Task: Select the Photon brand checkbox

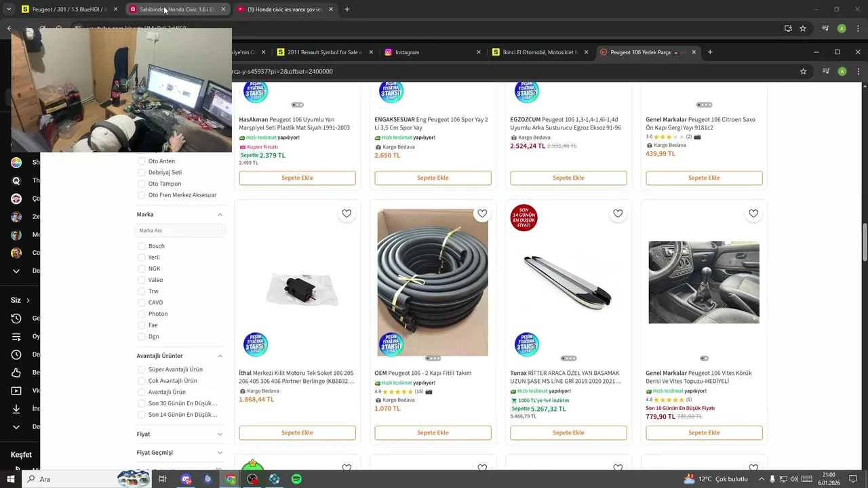Action: coord(141,314)
